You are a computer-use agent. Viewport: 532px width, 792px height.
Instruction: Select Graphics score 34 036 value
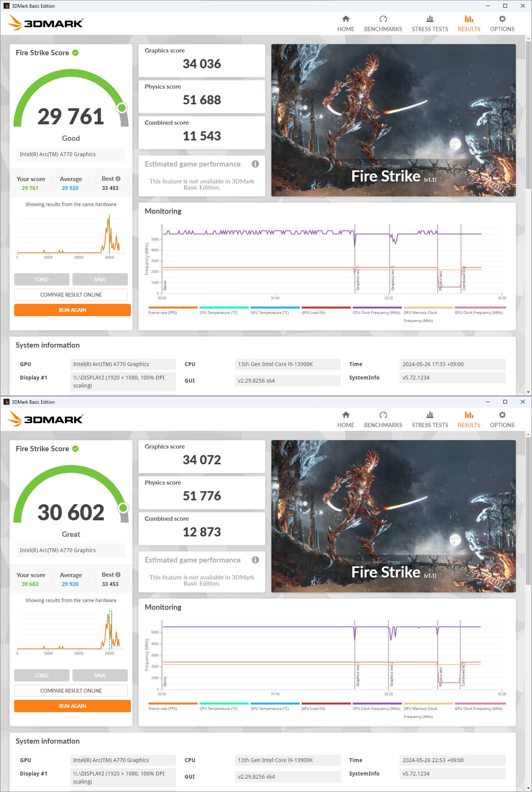(x=202, y=64)
